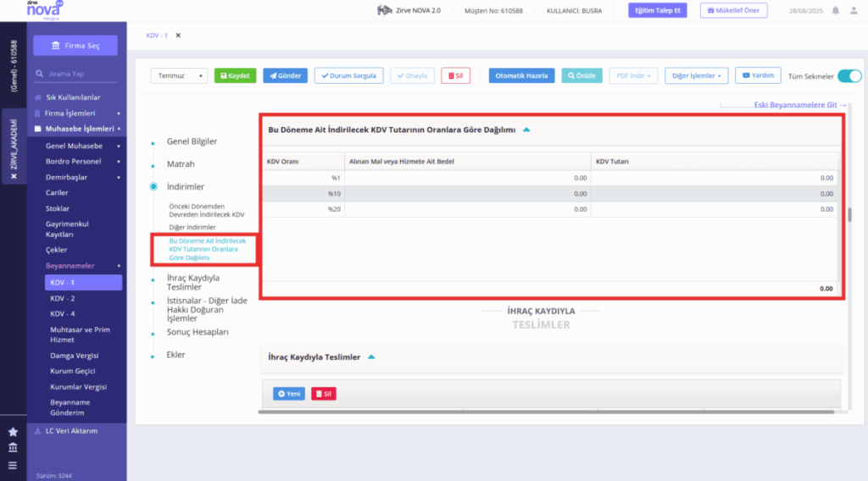Go to Genel Bilgiler section
This screenshot has height=481, width=868.
[x=192, y=141]
